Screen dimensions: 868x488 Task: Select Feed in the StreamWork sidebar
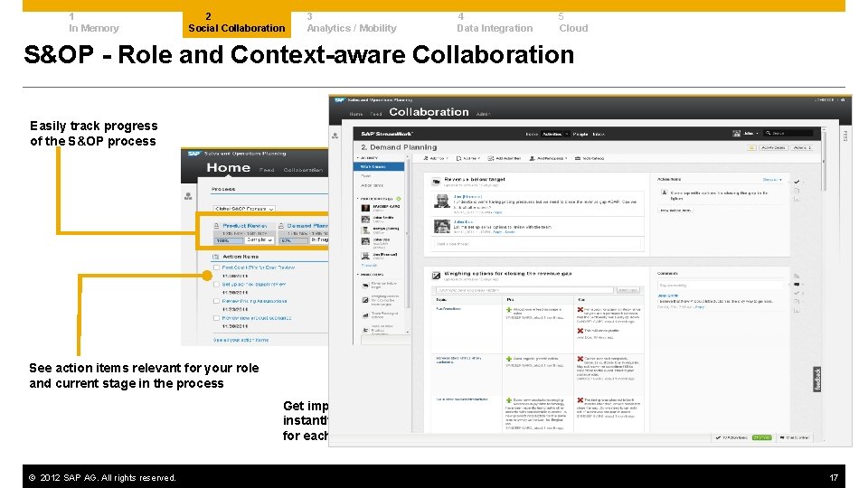[366, 176]
